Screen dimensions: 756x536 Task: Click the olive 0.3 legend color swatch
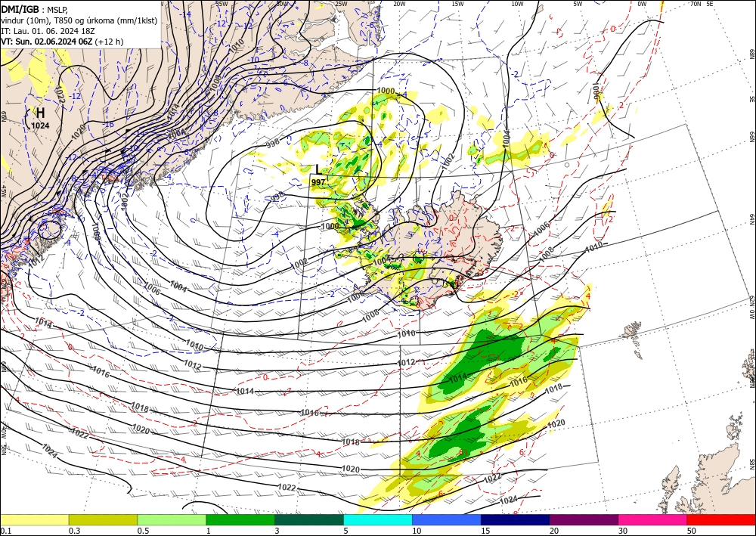point(103,519)
